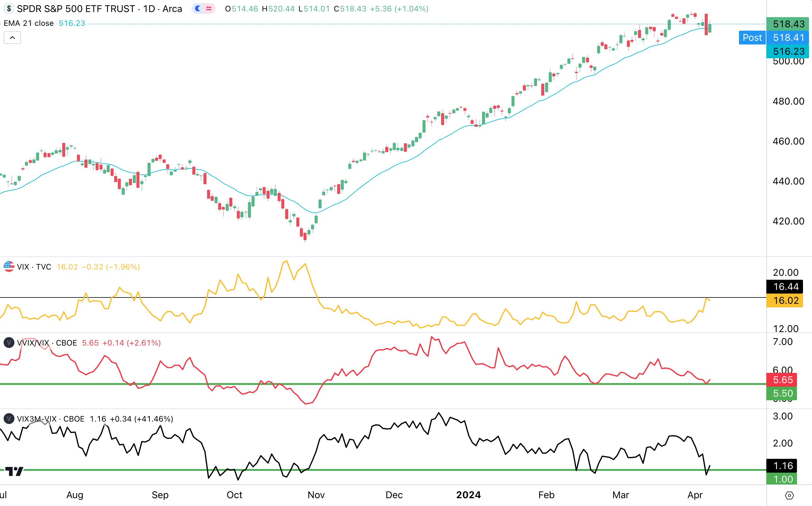Click the green 518.43 last price label
The width and height of the screenshot is (812, 506).
click(788, 24)
